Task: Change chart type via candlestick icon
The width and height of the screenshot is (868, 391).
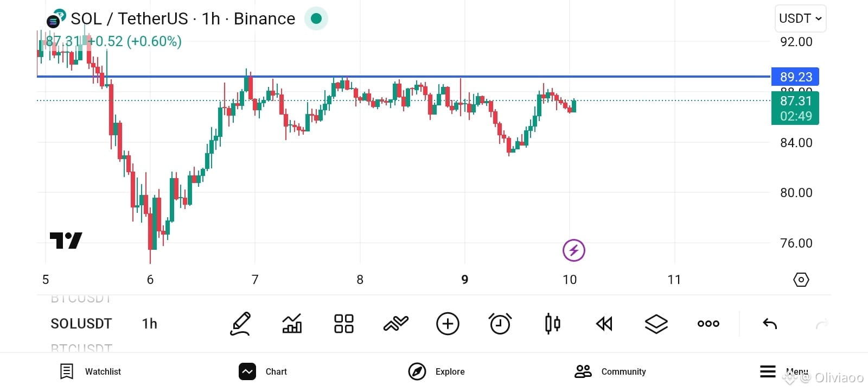Action: (x=552, y=324)
